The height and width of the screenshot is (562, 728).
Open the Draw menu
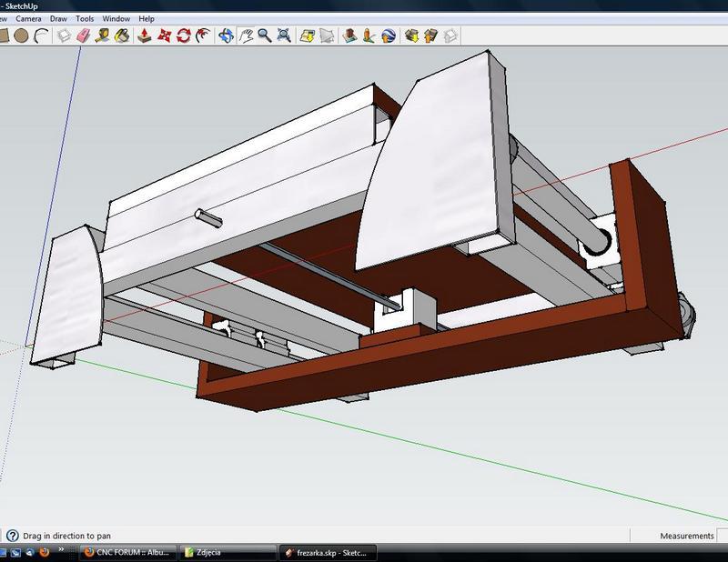(x=58, y=18)
